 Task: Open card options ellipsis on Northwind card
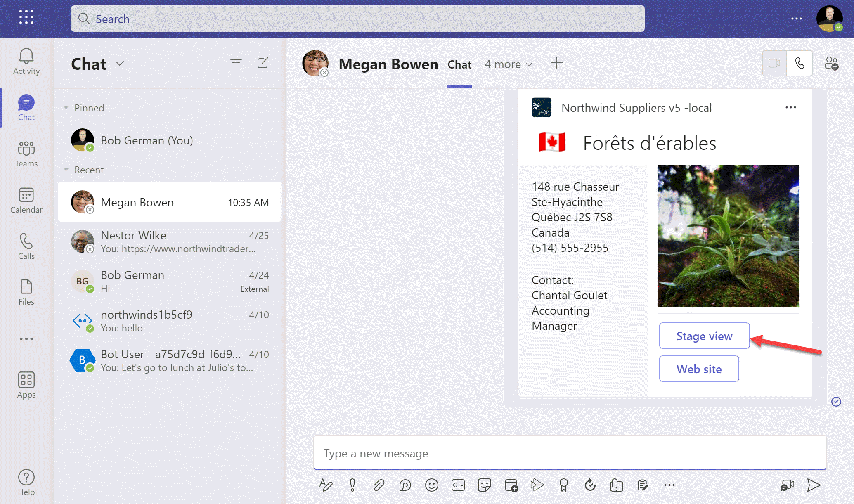(791, 107)
